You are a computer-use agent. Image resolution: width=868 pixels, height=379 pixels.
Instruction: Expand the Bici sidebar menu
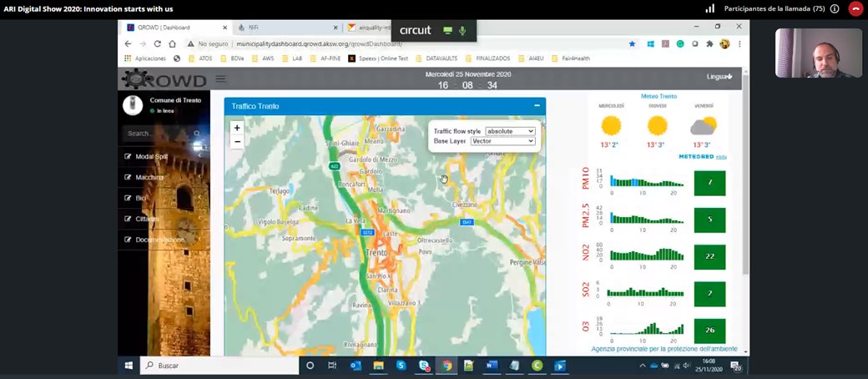[x=164, y=199]
